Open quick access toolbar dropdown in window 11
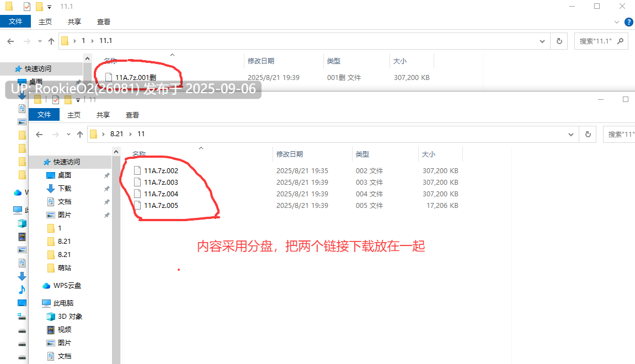This screenshot has width=635, height=364. (78, 100)
